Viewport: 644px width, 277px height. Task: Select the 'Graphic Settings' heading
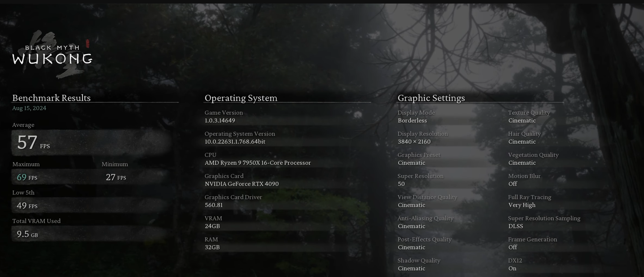click(431, 98)
